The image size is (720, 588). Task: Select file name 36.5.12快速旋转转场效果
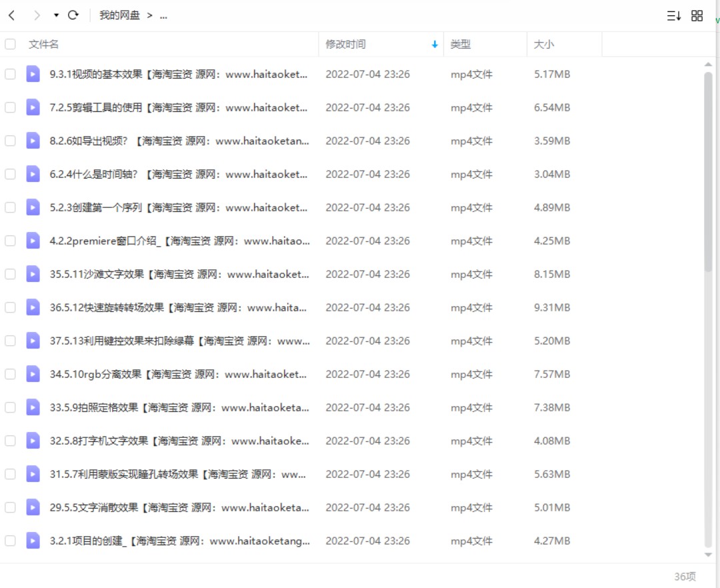(178, 307)
